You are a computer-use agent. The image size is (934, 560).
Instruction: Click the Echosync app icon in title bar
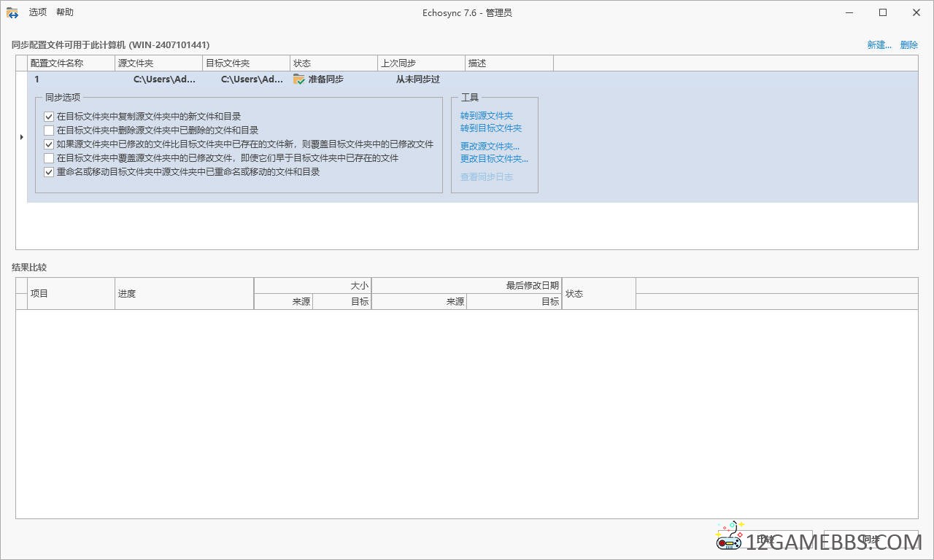tap(12, 12)
